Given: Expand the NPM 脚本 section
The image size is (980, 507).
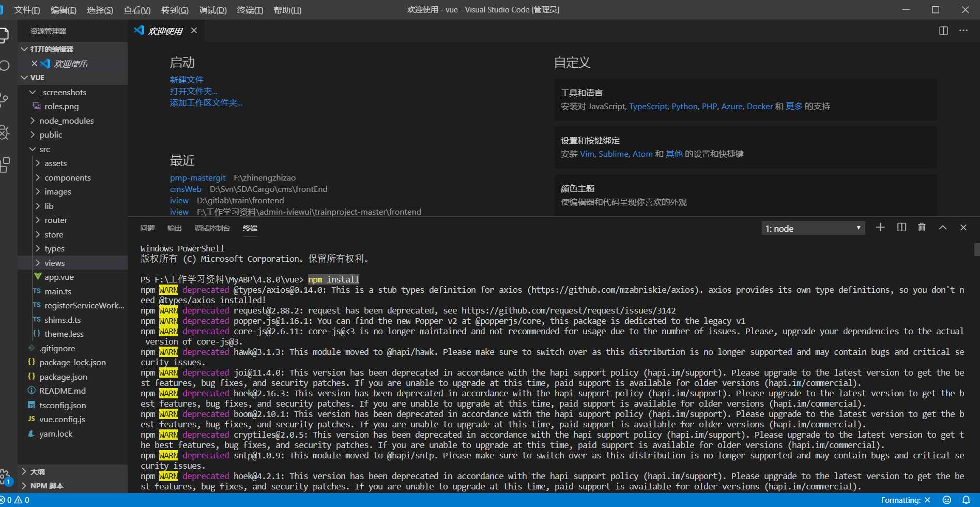Looking at the screenshot, I should tap(72, 486).
